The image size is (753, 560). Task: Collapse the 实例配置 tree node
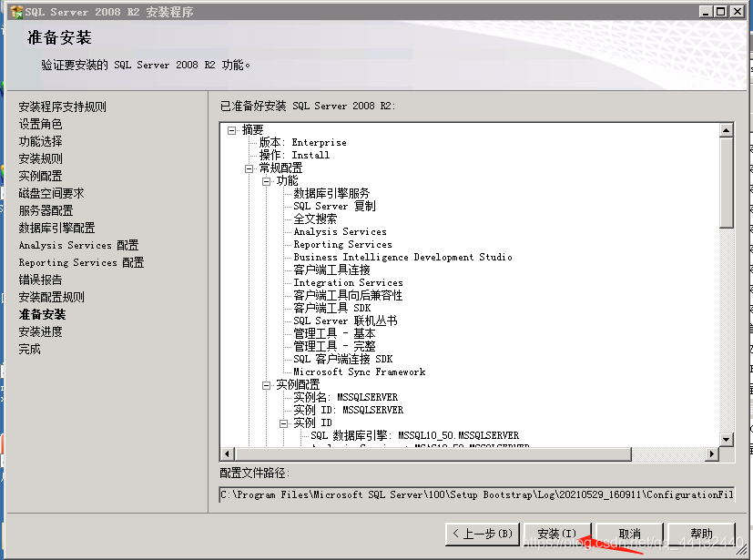point(266,385)
